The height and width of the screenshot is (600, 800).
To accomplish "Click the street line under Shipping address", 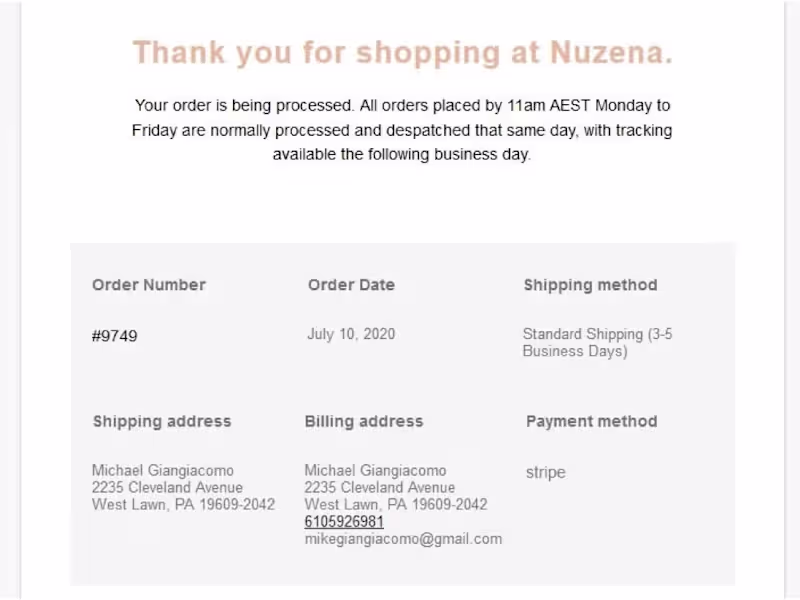I will coord(167,487).
